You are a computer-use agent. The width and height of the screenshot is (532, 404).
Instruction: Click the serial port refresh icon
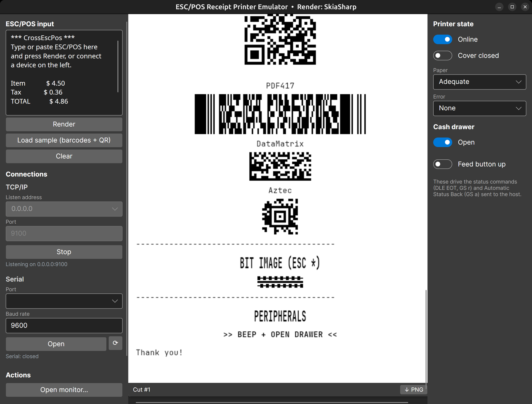116,343
